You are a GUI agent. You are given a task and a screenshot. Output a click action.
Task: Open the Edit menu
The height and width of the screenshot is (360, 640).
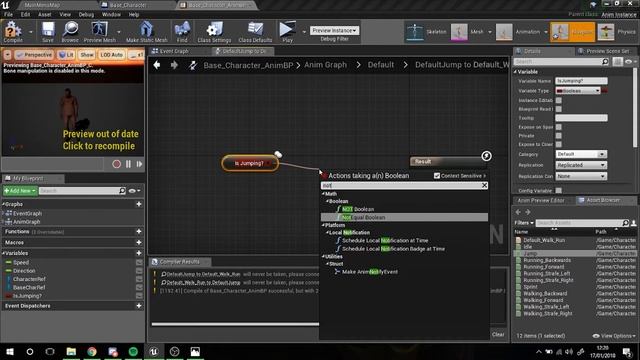click(x=25, y=14)
